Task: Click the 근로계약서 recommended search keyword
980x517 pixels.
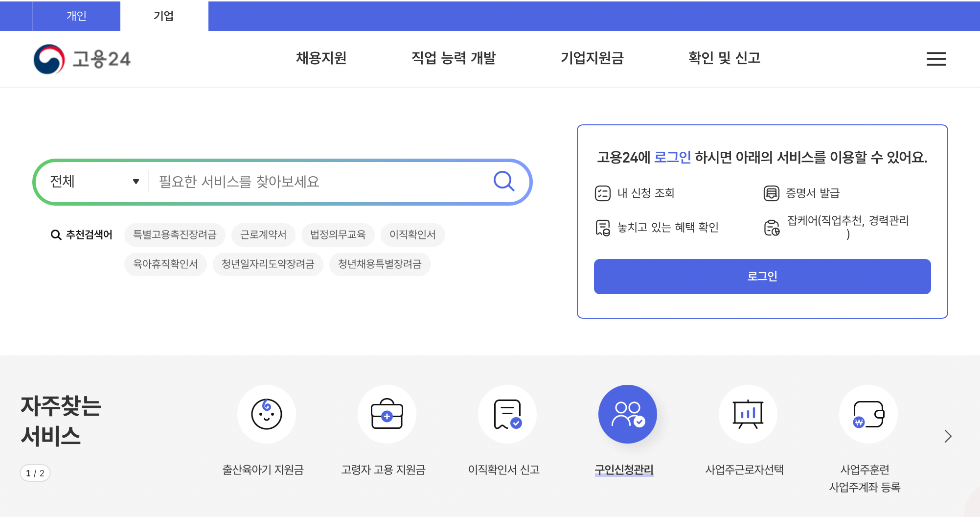Action: 263,234
